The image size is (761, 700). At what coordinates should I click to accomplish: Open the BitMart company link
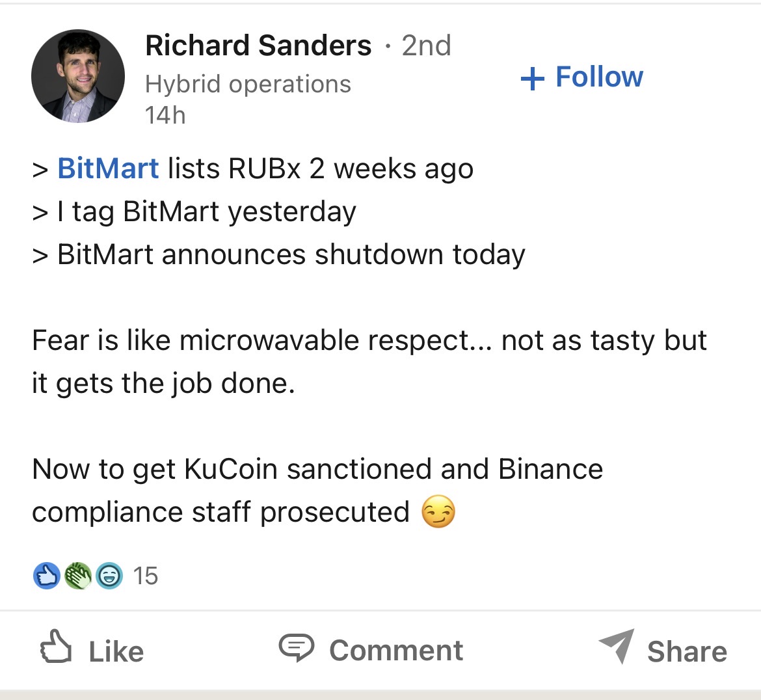pos(108,168)
